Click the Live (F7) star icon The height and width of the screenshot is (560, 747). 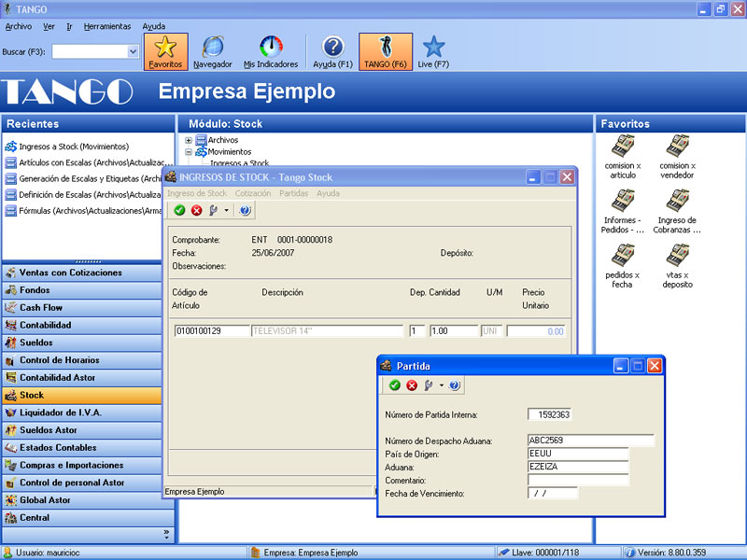coord(433,47)
